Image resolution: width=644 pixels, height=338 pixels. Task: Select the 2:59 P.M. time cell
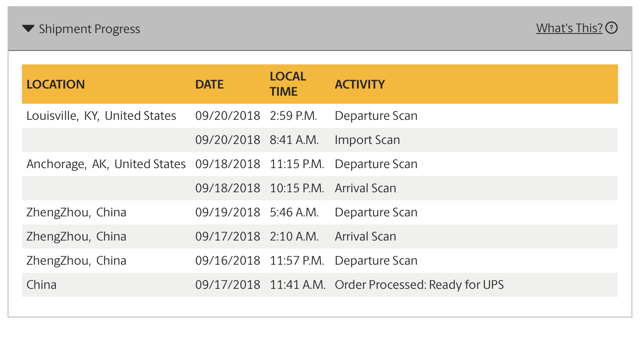click(294, 116)
